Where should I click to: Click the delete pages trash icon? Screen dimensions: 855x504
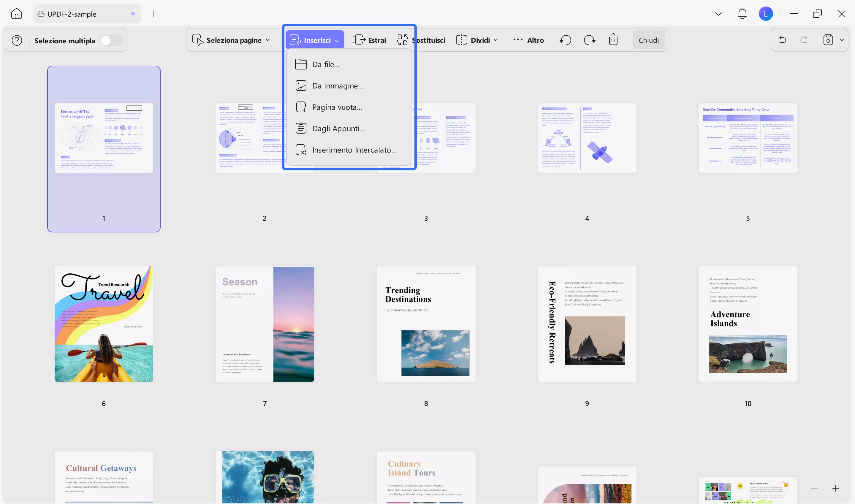click(613, 40)
